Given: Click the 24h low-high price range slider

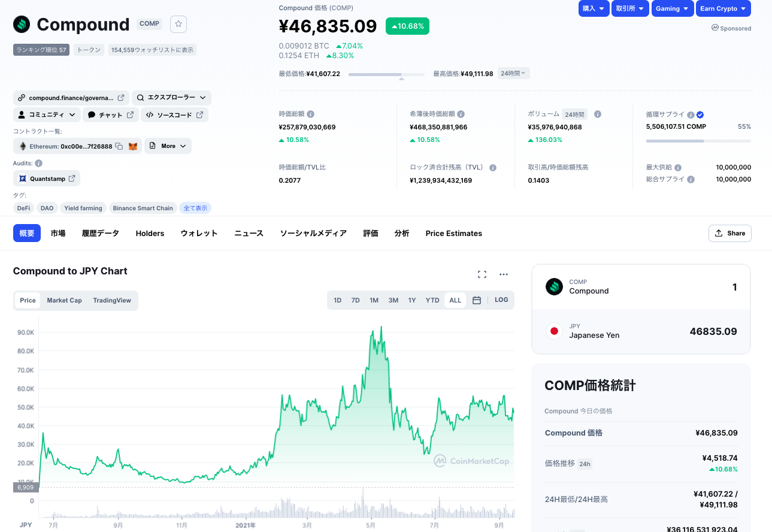Looking at the screenshot, I should tap(386, 74).
